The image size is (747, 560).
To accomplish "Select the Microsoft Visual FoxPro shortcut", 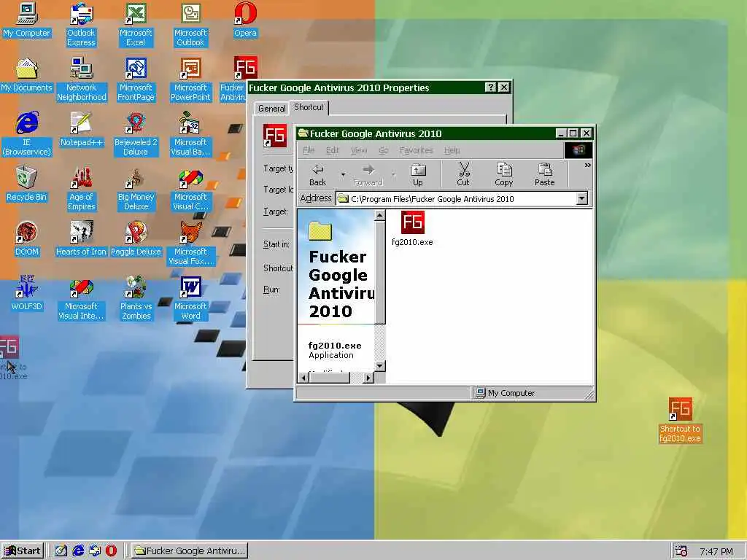I will [x=190, y=244].
